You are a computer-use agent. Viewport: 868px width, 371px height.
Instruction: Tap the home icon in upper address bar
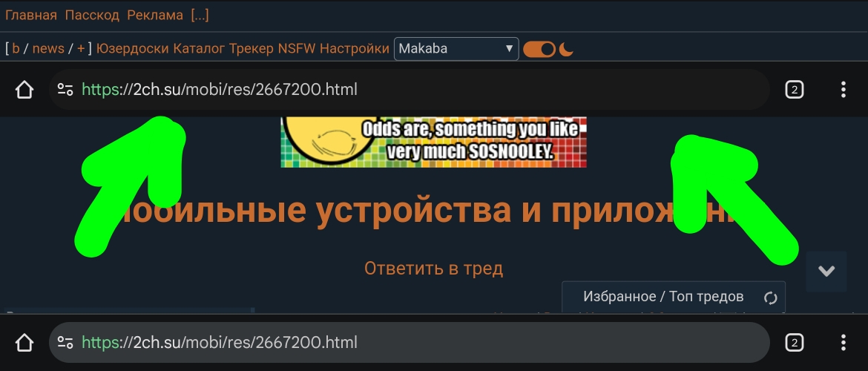[x=24, y=90]
